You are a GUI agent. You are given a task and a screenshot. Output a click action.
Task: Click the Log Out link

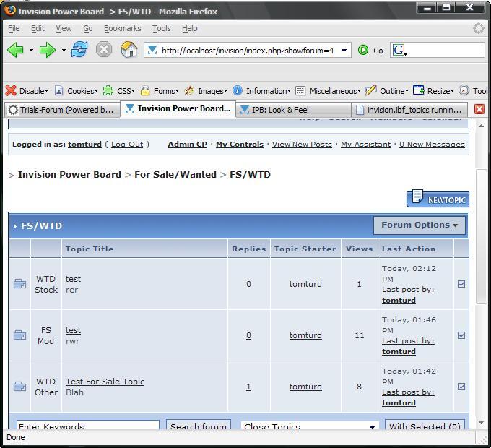coord(127,144)
